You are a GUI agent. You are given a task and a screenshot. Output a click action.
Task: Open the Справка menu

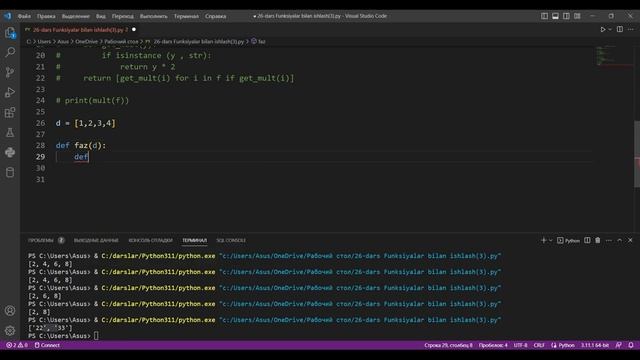(216, 16)
